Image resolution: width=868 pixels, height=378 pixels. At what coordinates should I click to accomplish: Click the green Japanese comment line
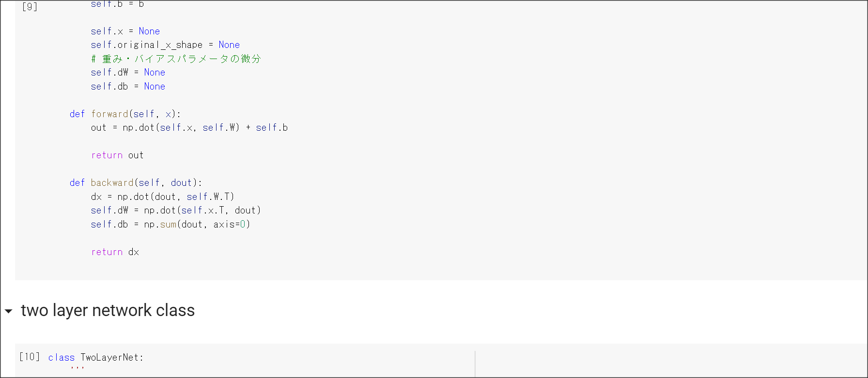tap(176, 59)
